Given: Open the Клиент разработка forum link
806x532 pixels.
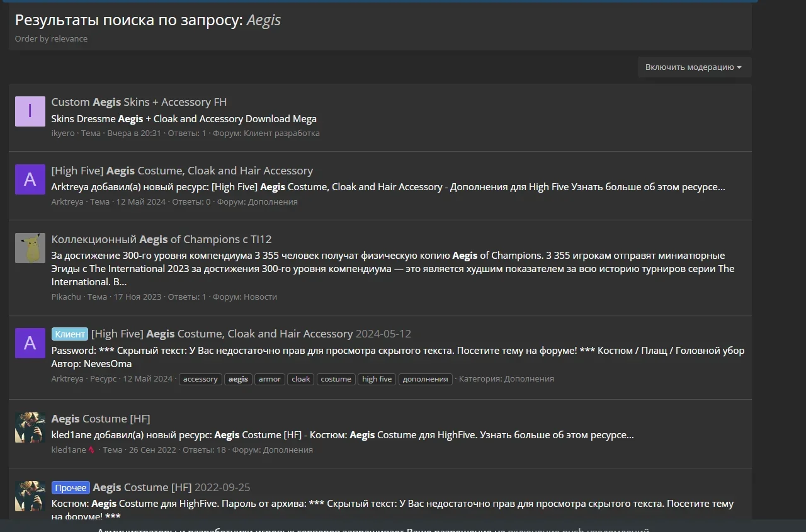Looking at the screenshot, I should tap(281, 133).
